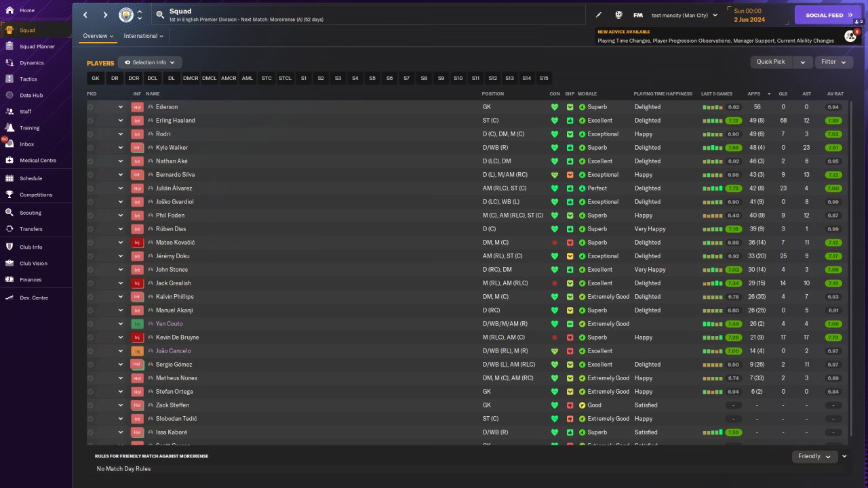Toggle the picked checkbox for Kyle Walker
This screenshot has height=488, width=868.
point(91,148)
